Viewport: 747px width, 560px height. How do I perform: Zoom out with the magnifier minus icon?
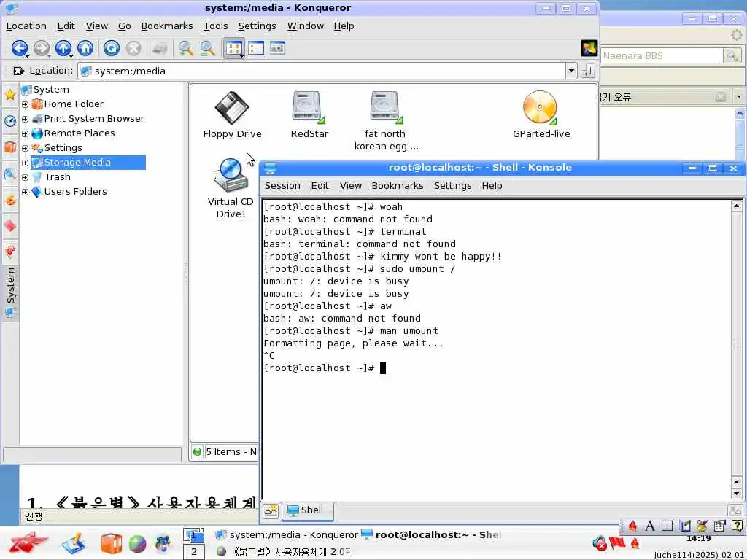tap(207, 48)
